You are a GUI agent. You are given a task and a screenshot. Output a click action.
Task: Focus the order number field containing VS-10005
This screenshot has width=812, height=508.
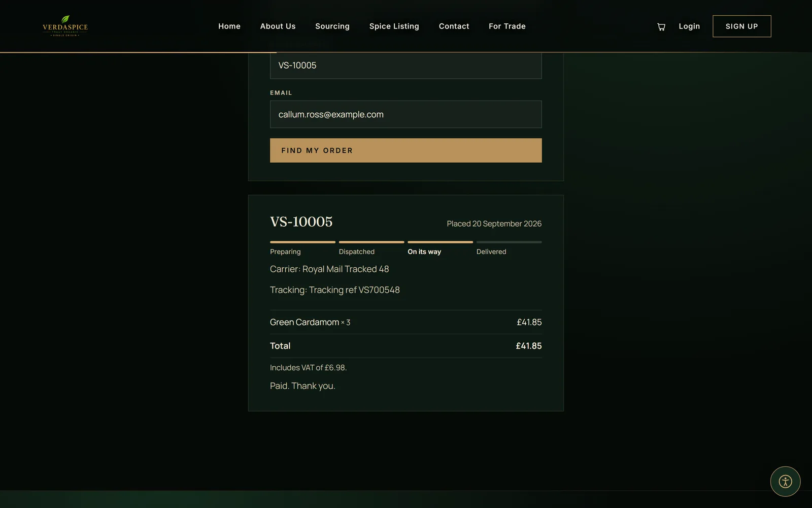[405, 66]
